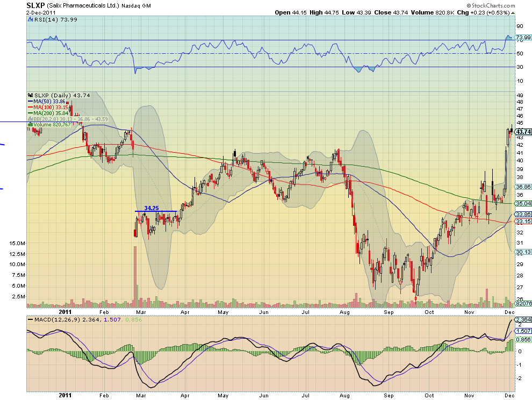Click the 33.86 blue price tag on right axis
Viewport: 532px width, 400px height.
tap(523, 215)
